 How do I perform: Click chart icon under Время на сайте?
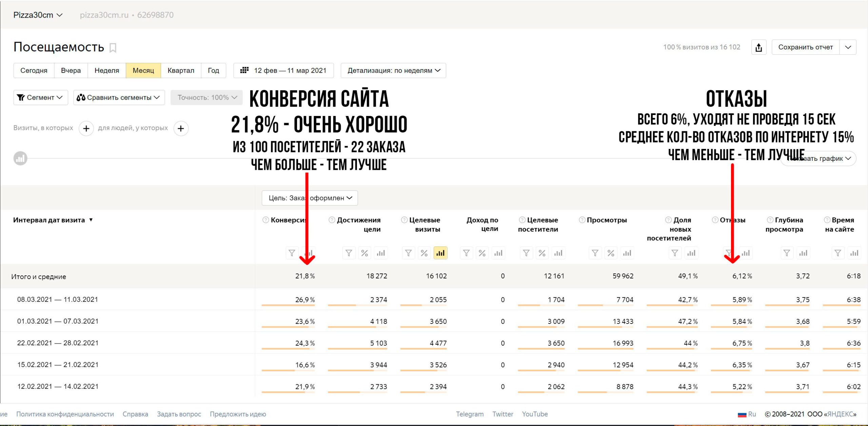[x=854, y=253]
